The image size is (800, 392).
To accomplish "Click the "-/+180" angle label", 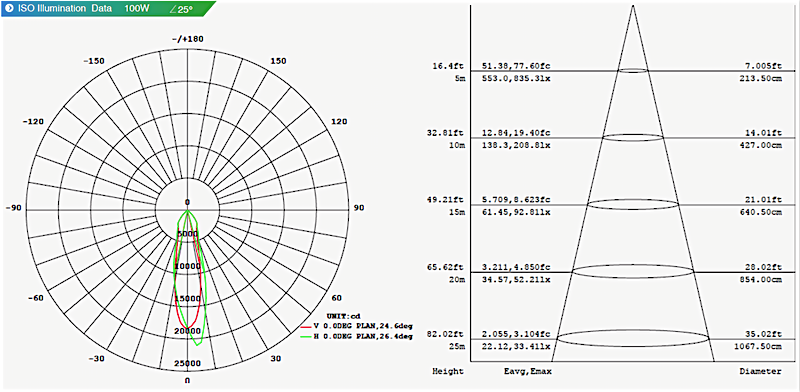I will pyautogui.click(x=187, y=39).
